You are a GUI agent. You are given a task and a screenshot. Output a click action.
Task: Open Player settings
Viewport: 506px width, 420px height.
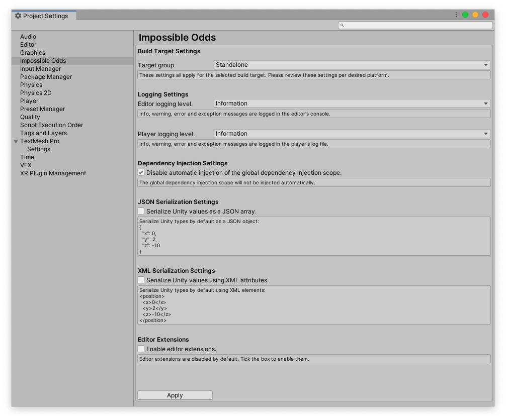[x=29, y=101]
